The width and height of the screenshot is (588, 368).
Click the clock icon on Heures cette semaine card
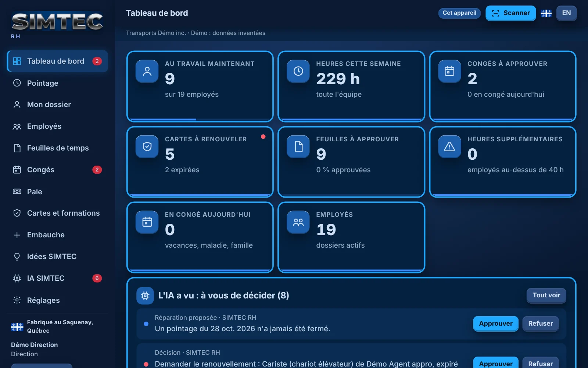(x=298, y=71)
